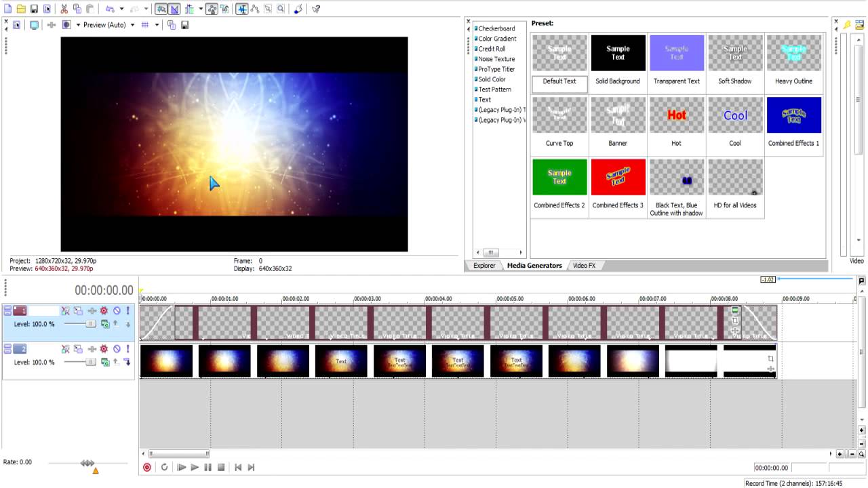The width and height of the screenshot is (868, 488).
Task: Bypass motion blur on track 1
Action: (66, 311)
